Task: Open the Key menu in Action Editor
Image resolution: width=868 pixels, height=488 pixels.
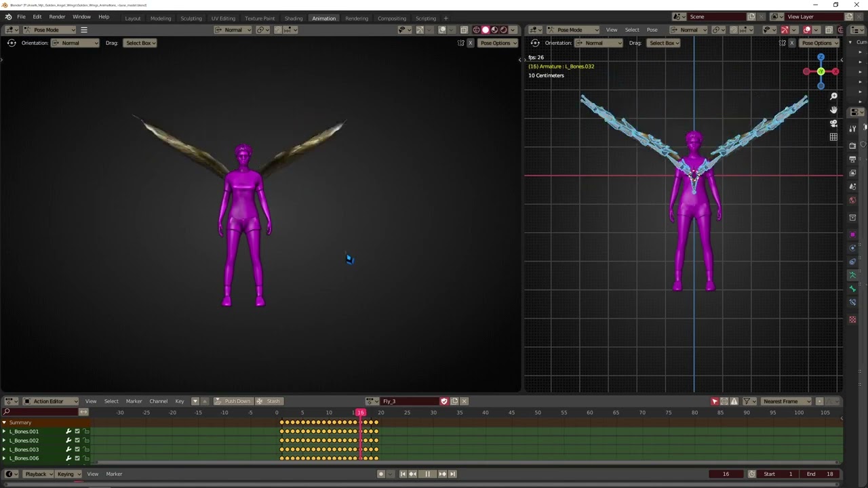Action: [x=180, y=401]
